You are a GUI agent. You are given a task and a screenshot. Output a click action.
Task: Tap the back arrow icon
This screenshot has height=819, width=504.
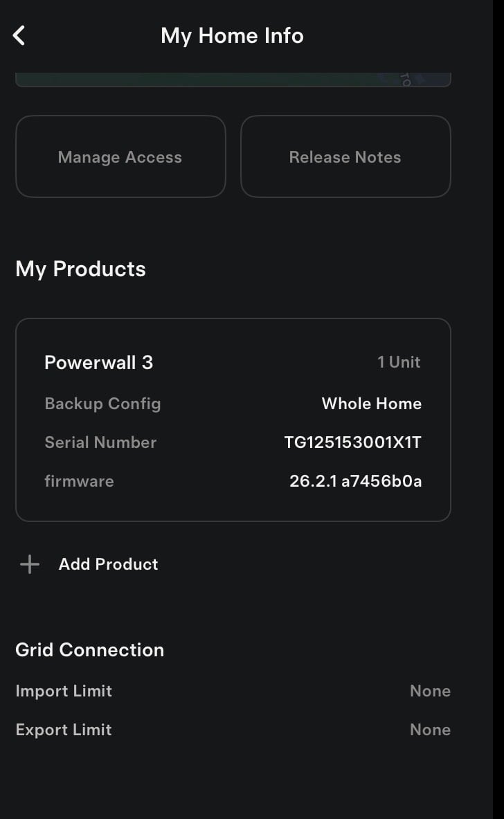pos(19,35)
